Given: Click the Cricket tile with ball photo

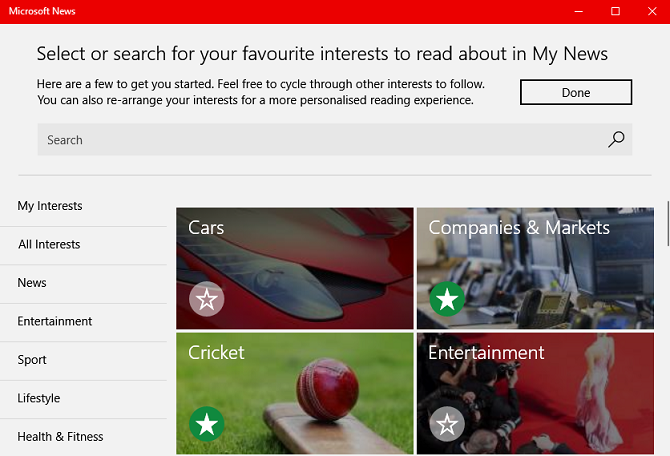Looking at the screenshot, I should [295, 394].
